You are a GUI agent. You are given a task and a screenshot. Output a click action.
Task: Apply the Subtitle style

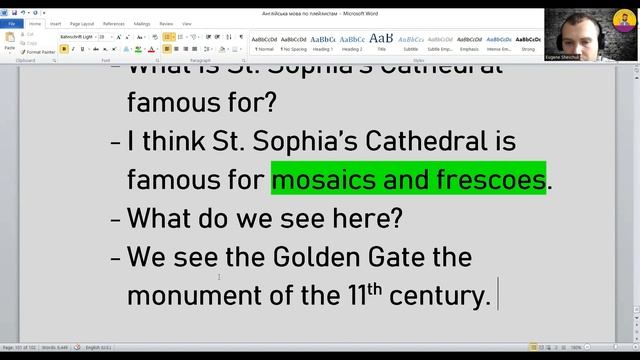click(411, 43)
